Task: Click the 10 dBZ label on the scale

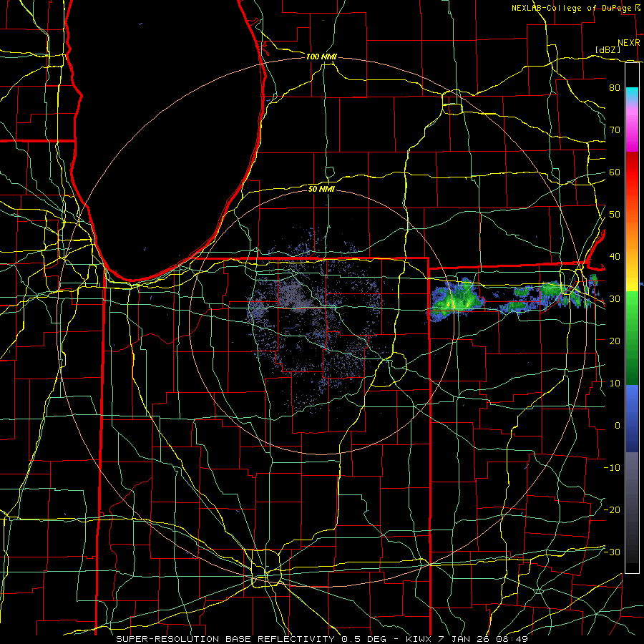Action: [615, 384]
